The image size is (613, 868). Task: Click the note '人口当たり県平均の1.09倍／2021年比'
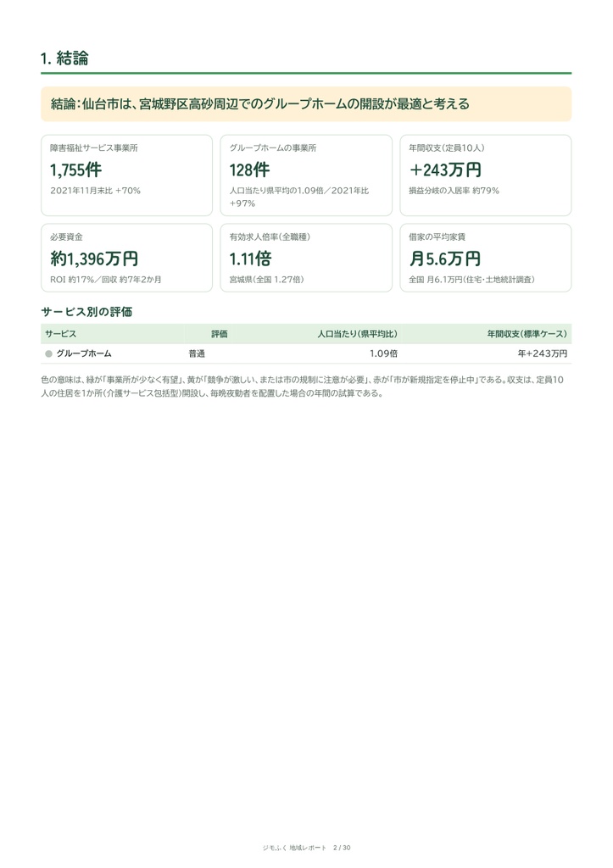(299, 191)
